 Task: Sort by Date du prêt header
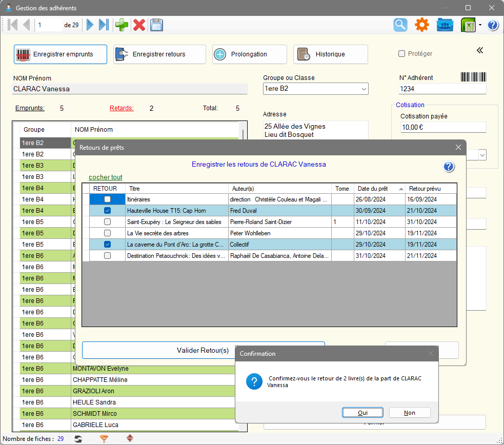click(379, 189)
